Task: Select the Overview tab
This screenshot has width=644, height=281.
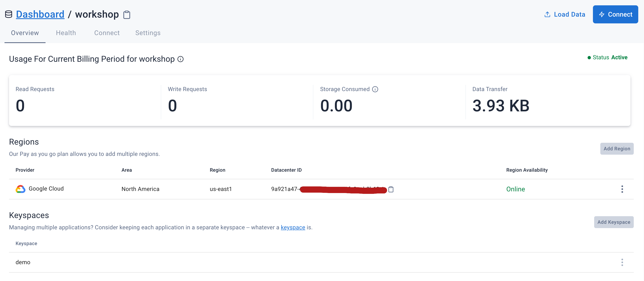Action: [25, 33]
